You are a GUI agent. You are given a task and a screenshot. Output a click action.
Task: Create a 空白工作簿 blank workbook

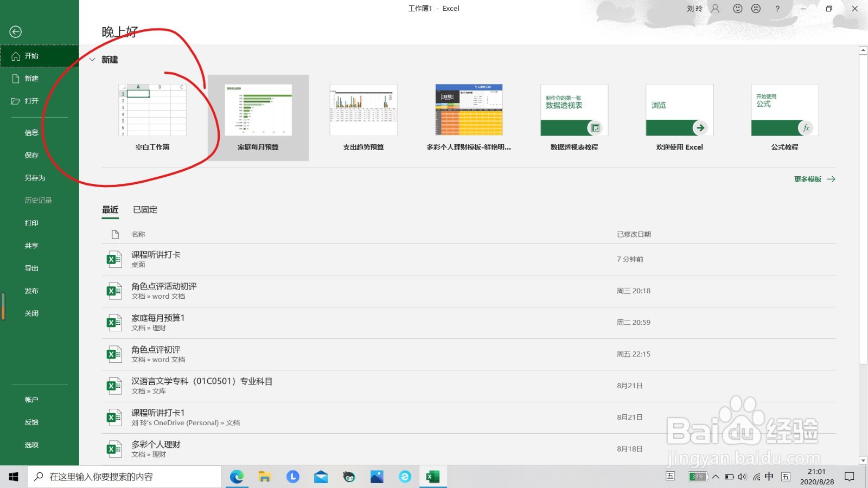152,118
